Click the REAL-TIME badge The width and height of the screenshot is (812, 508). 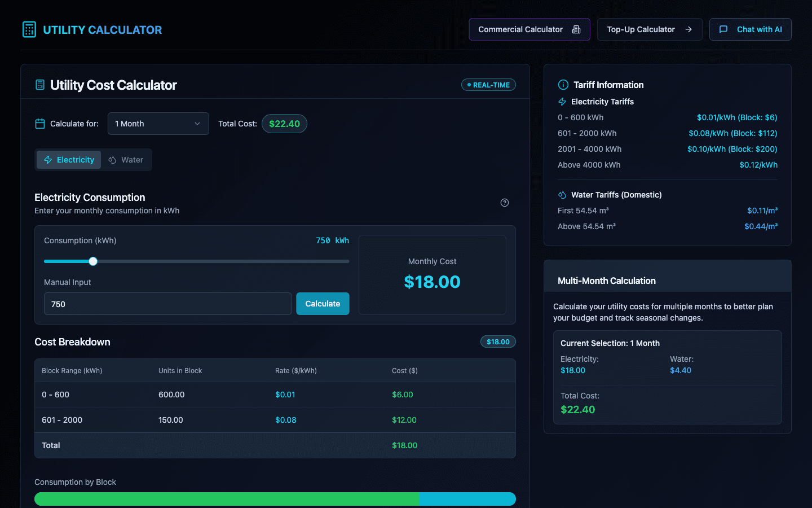click(488, 85)
